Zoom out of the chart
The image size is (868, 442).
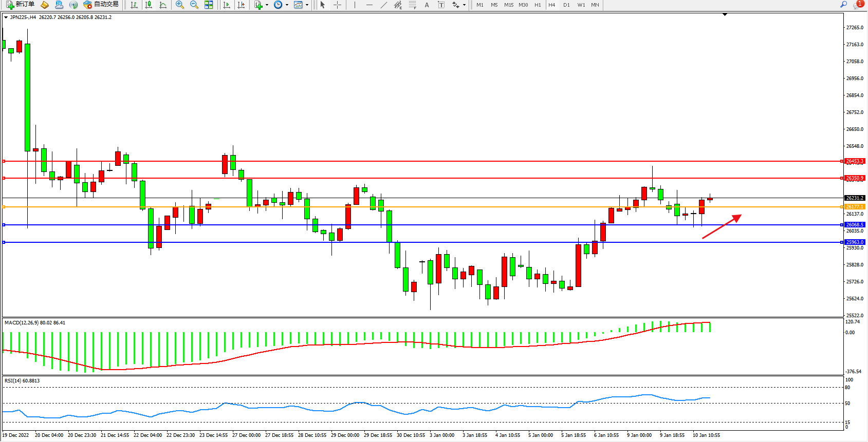pyautogui.click(x=194, y=5)
